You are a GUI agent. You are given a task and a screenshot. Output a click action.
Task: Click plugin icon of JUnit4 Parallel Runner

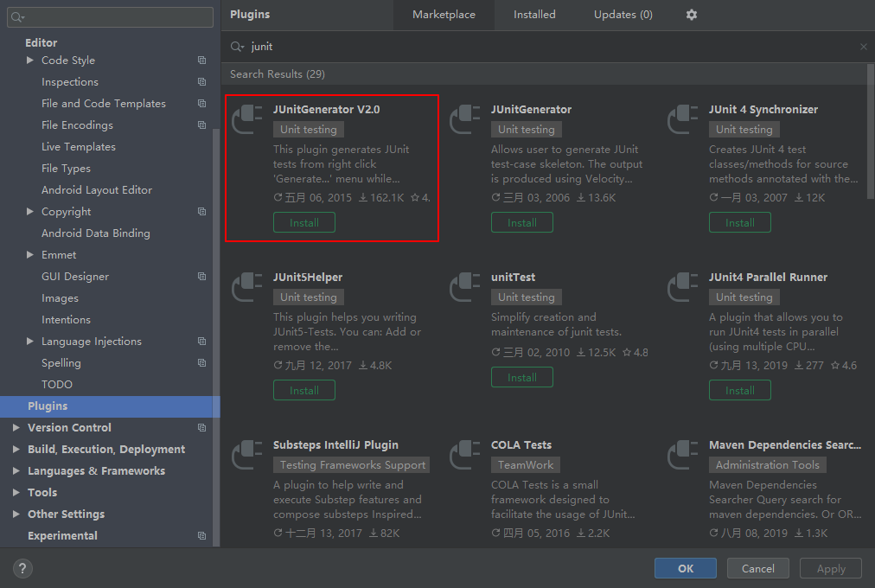[682, 287]
